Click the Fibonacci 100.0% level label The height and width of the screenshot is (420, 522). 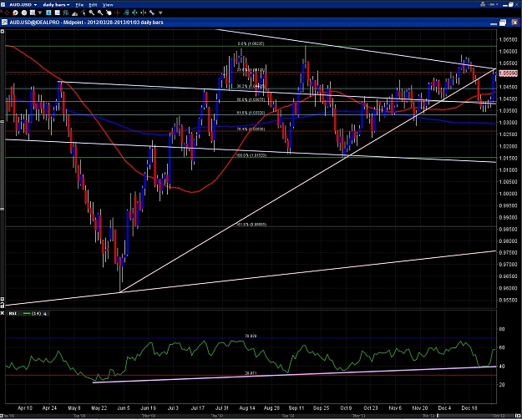251,155
